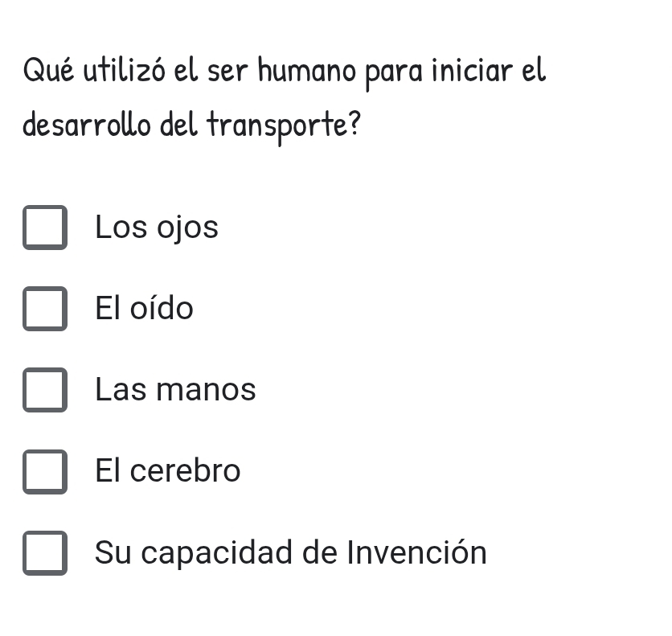Click the word 'Invención' in the last option
The height and width of the screenshot is (636, 672).
point(417,552)
